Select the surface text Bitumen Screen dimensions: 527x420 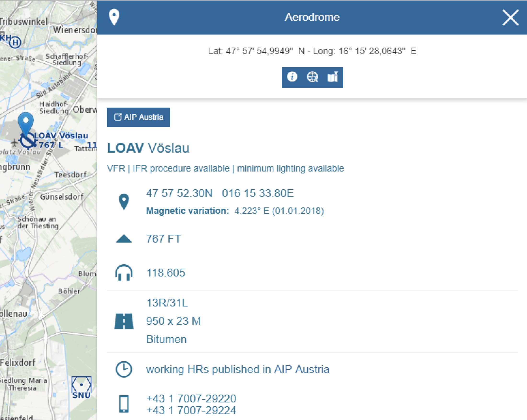click(166, 339)
